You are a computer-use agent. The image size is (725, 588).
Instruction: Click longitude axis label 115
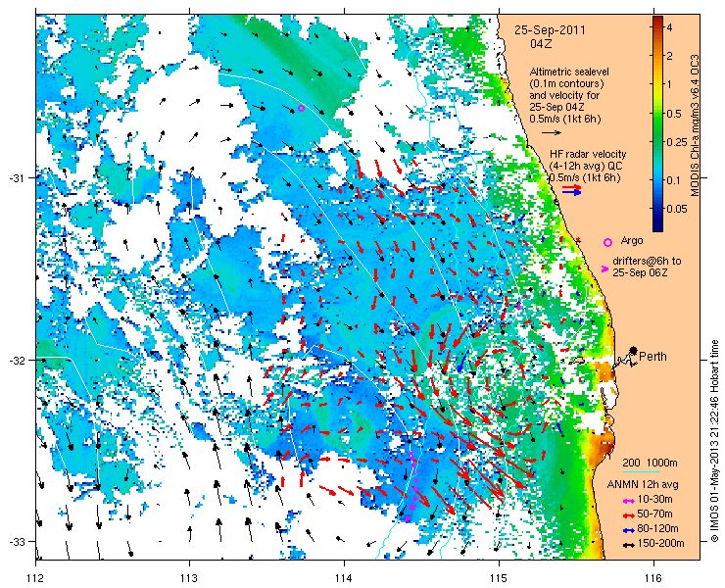coord(499,578)
